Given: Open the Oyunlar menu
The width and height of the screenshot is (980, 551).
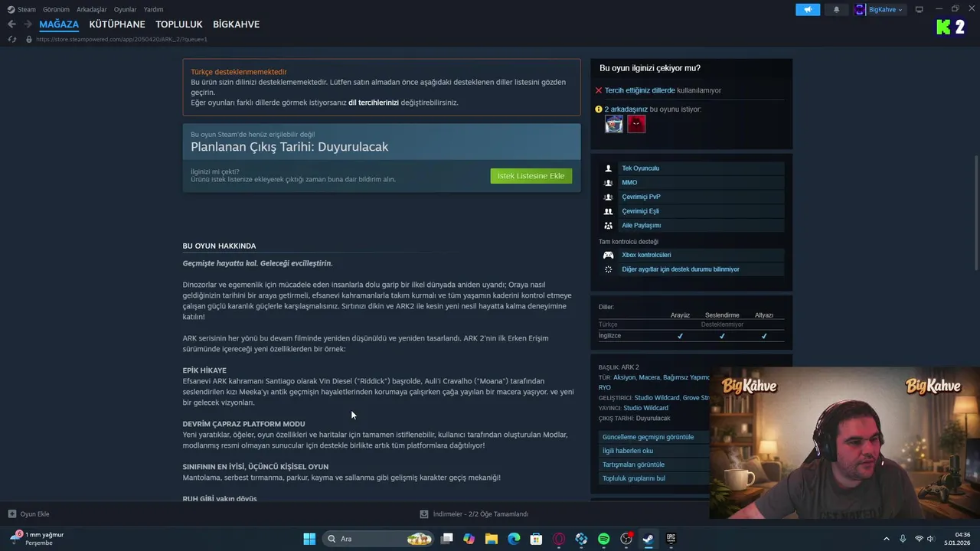Looking at the screenshot, I should [x=125, y=9].
